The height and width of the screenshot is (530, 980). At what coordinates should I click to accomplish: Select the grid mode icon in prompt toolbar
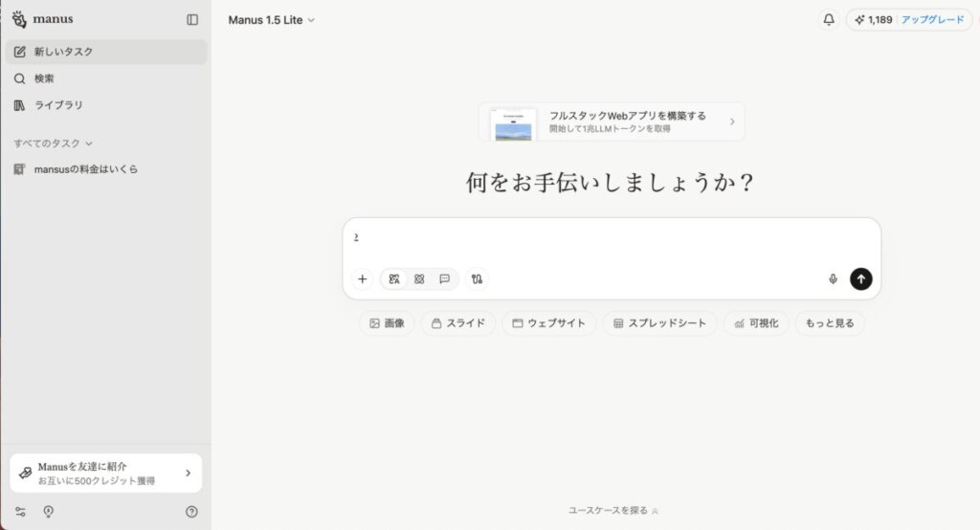[419, 279]
